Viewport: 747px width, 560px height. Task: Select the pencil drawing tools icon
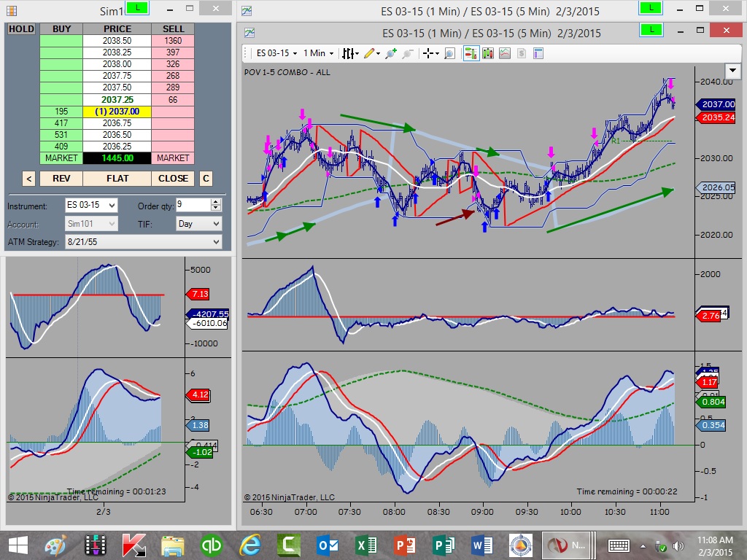(x=368, y=53)
